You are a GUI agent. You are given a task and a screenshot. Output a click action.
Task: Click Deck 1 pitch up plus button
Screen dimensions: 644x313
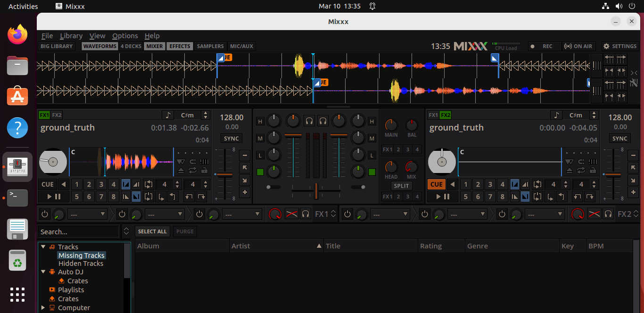tap(245, 192)
